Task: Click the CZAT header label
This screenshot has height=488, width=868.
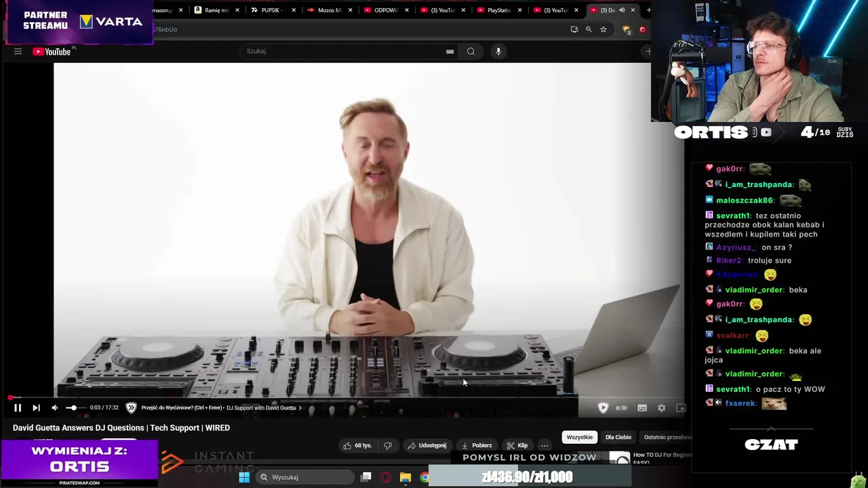Action: pyautogui.click(x=771, y=445)
